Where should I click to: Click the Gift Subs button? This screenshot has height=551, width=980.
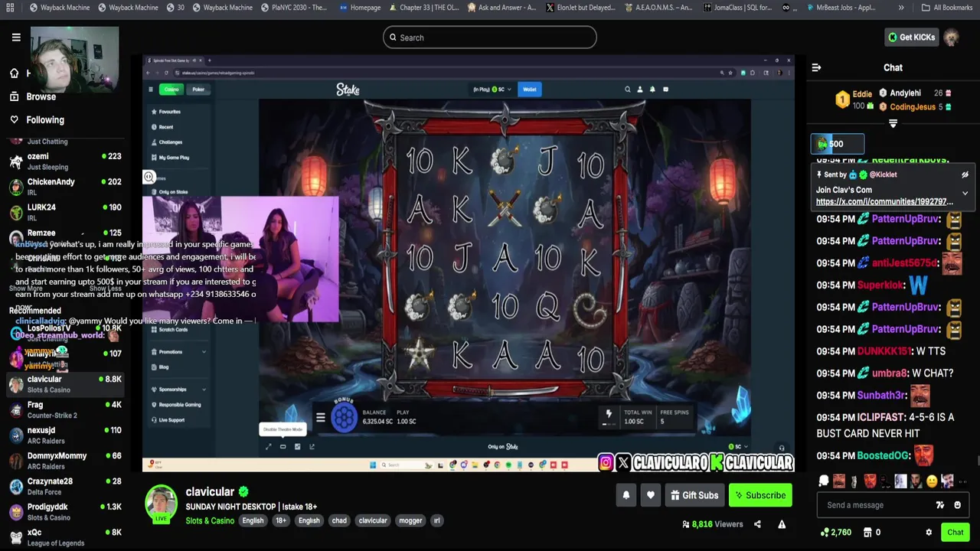pyautogui.click(x=694, y=495)
